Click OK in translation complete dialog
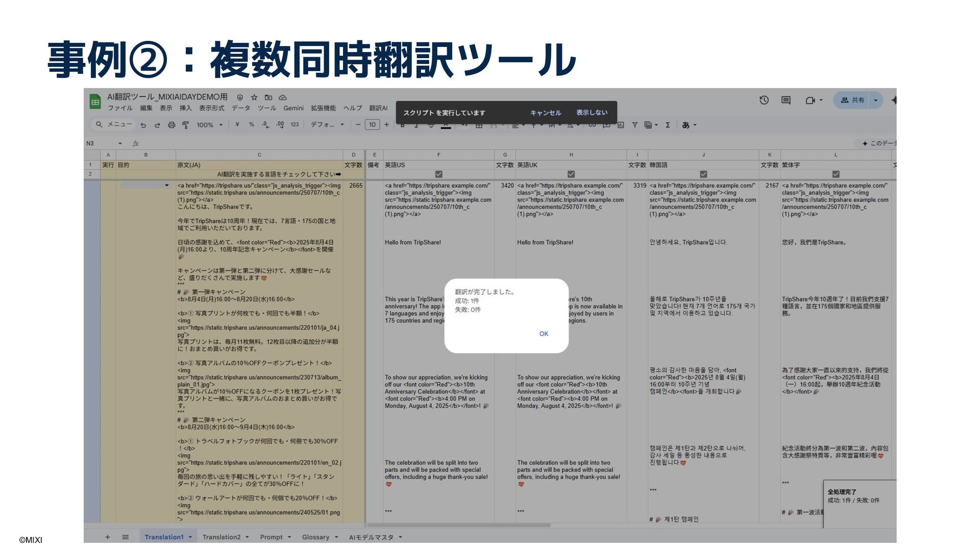The width and height of the screenshot is (980, 551). [x=544, y=334]
